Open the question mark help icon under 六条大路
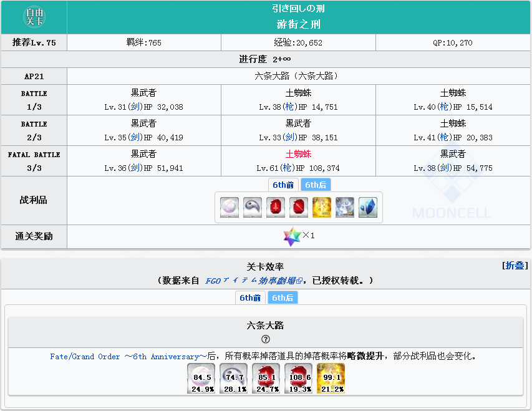This screenshot has width=532, height=411. (266, 339)
